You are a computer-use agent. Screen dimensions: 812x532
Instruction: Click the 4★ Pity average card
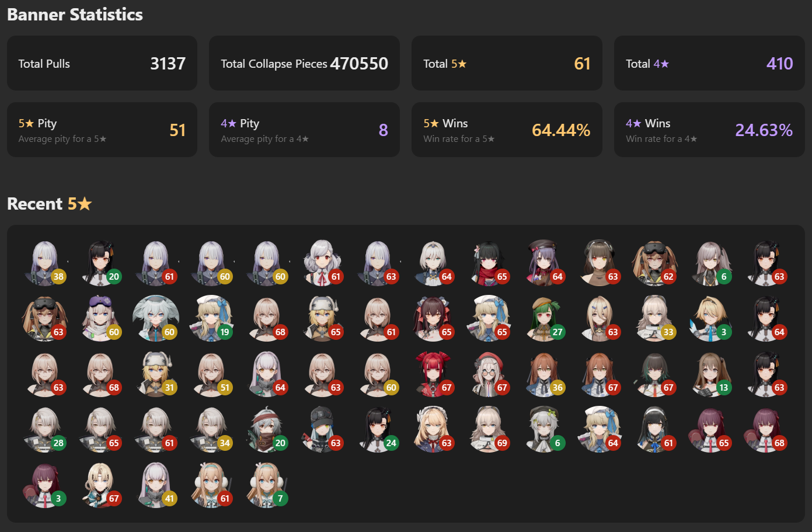point(304,130)
